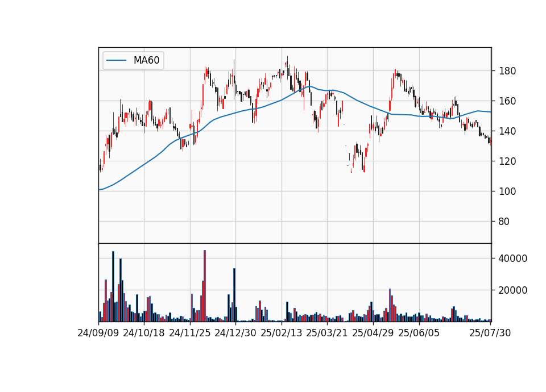This screenshot has width=546, height=392.
Task: Select the 24/09/09 date label
Action: click(98, 333)
